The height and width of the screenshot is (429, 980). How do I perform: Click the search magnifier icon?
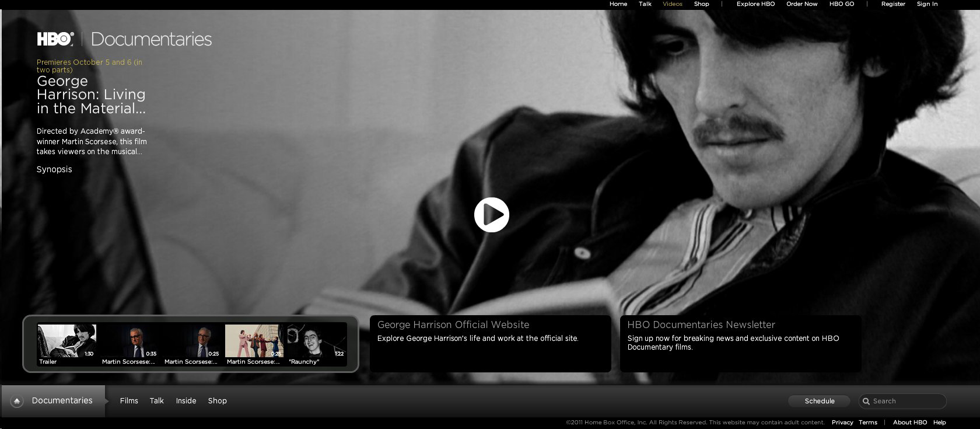(866, 401)
